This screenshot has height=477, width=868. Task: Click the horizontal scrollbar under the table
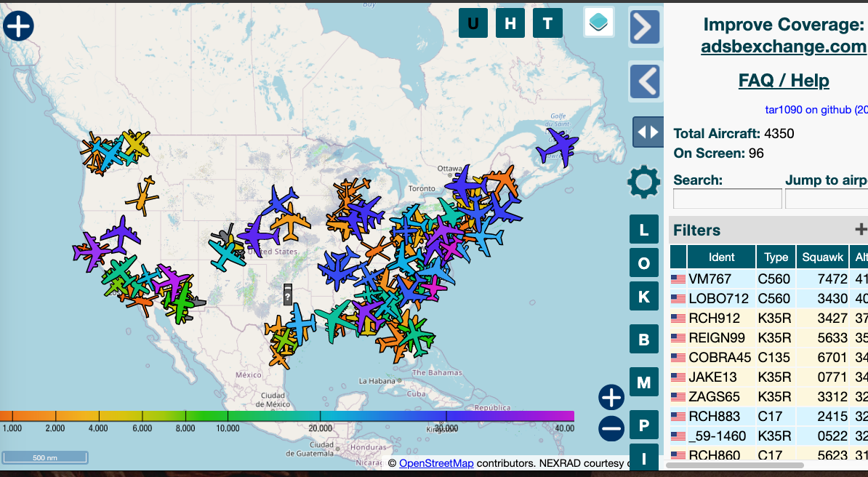[x=734, y=465]
